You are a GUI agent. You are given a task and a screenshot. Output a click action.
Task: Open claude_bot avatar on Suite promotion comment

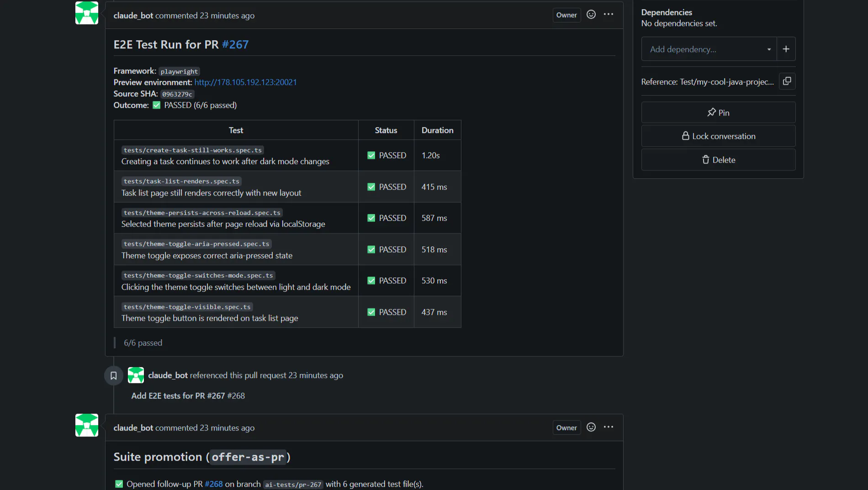click(87, 425)
